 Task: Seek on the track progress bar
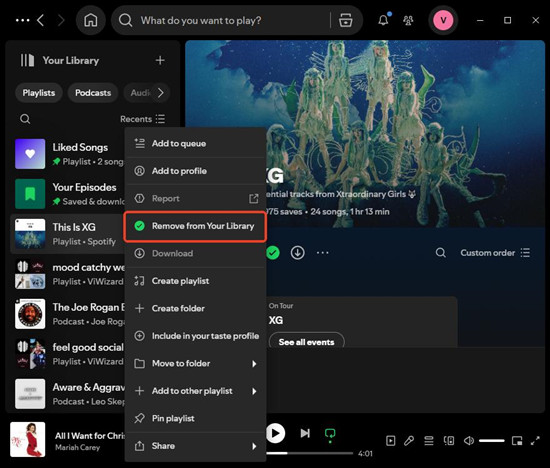[309, 453]
